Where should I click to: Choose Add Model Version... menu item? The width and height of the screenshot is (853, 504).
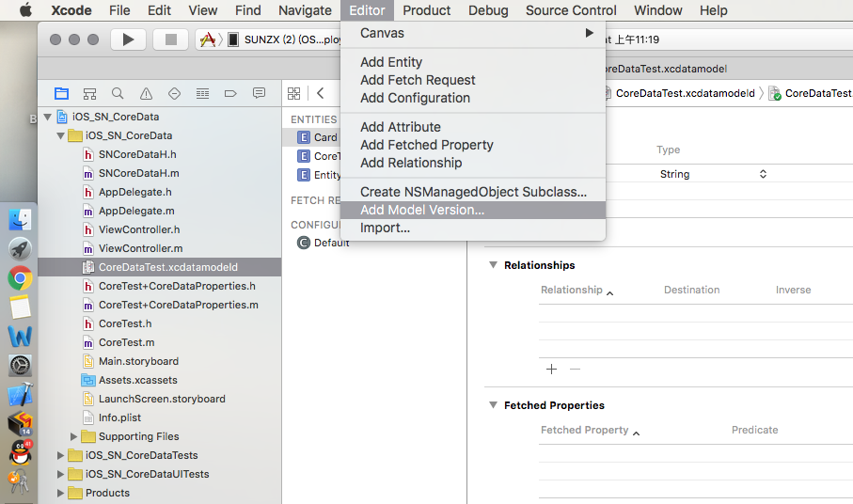(x=473, y=210)
